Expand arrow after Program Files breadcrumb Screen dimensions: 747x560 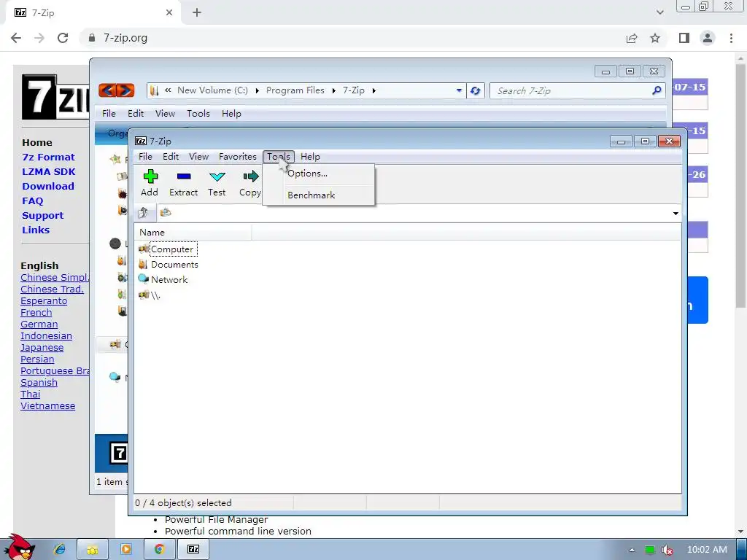(334, 90)
